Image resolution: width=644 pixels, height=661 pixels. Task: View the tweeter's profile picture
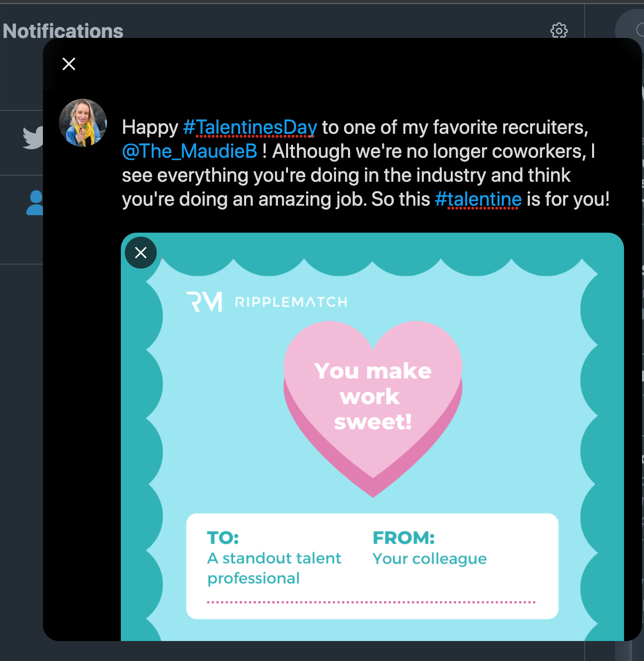click(83, 123)
